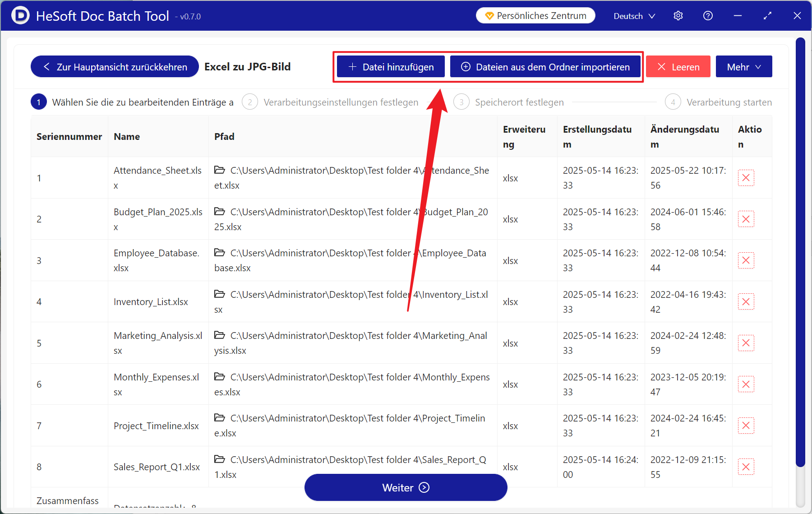Sort by Seriennummer column header
812x514 pixels.
pos(69,137)
